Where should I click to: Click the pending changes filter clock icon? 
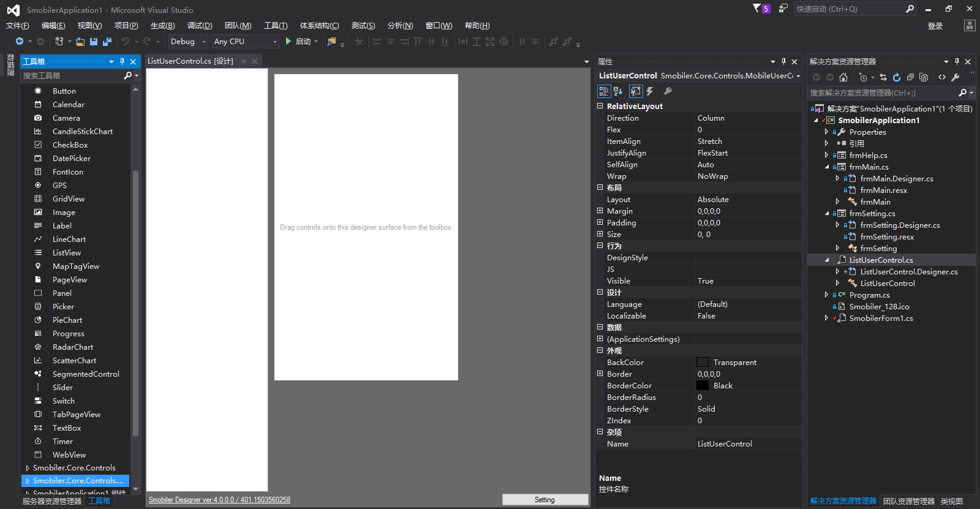pos(863,77)
